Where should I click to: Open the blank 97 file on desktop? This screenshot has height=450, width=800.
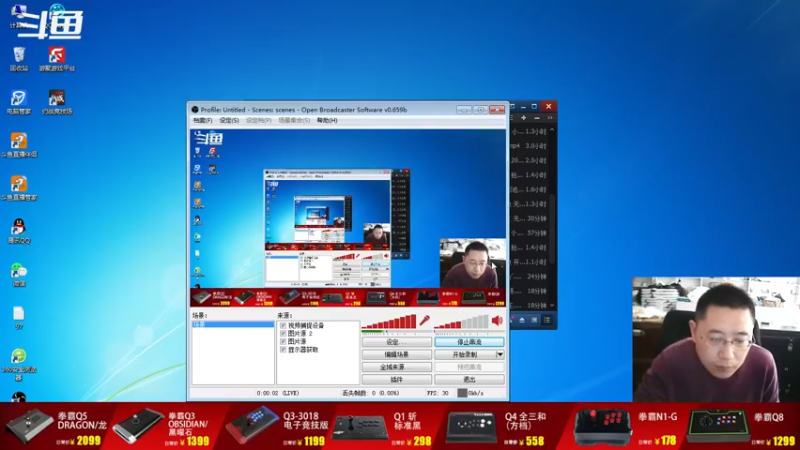tap(19, 317)
